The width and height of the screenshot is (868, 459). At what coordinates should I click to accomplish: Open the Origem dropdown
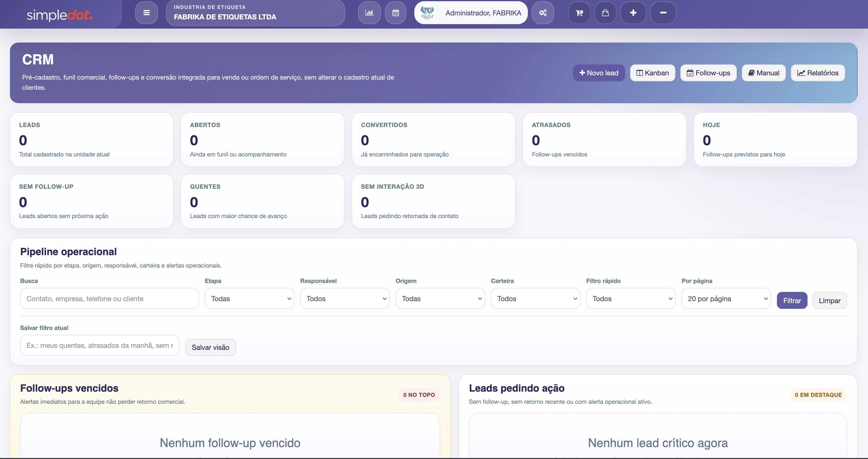(440, 298)
